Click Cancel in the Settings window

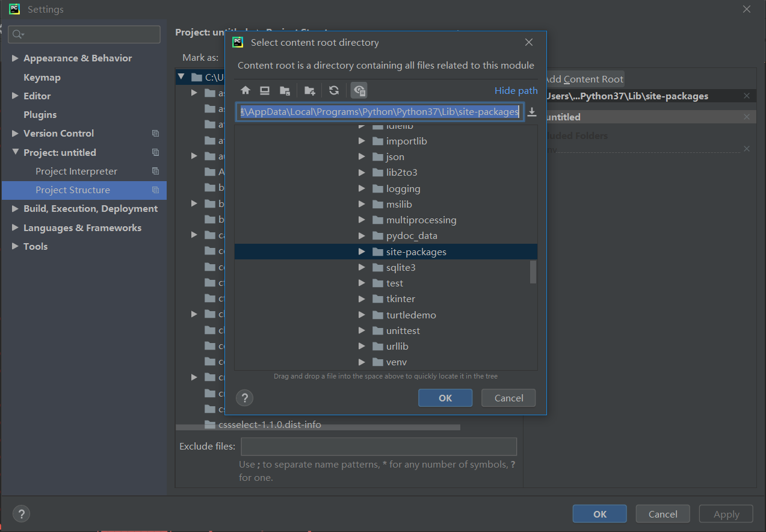(663, 514)
